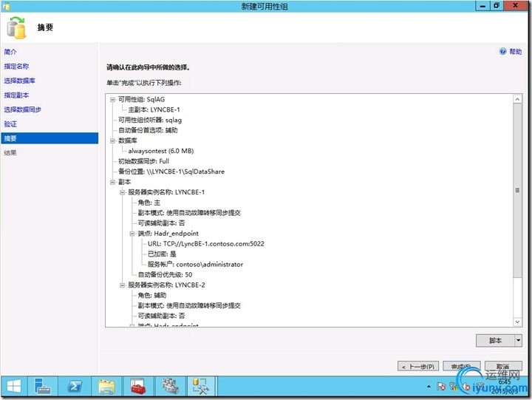Select the 自动备份优先级: 50 row
532x400 pixels.
click(x=165, y=275)
